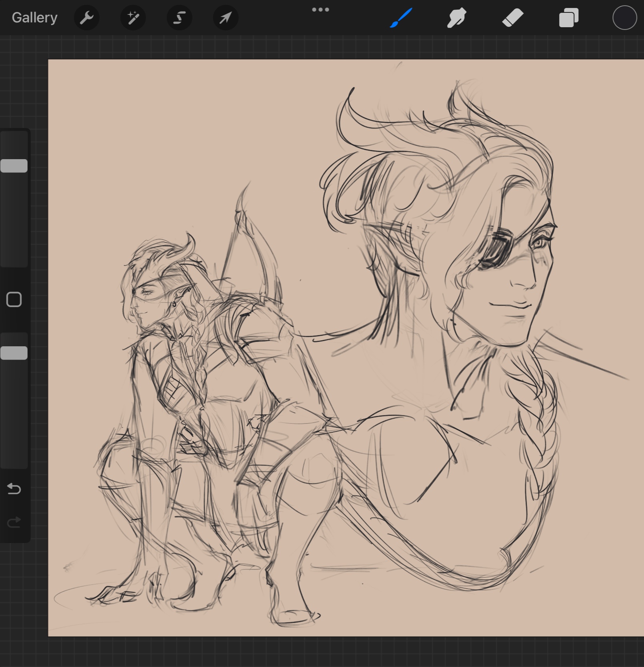
Task: Open the active color circle
Action: [624, 18]
